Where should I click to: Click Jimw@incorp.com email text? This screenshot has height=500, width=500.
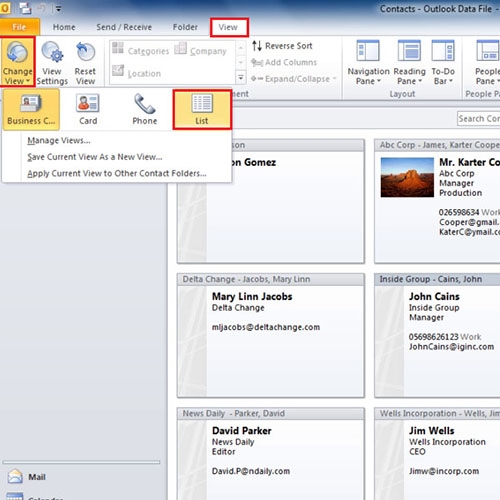point(444,471)
